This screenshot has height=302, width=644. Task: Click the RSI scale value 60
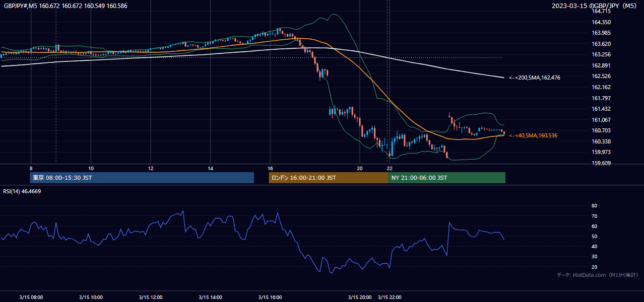point(595,226)
